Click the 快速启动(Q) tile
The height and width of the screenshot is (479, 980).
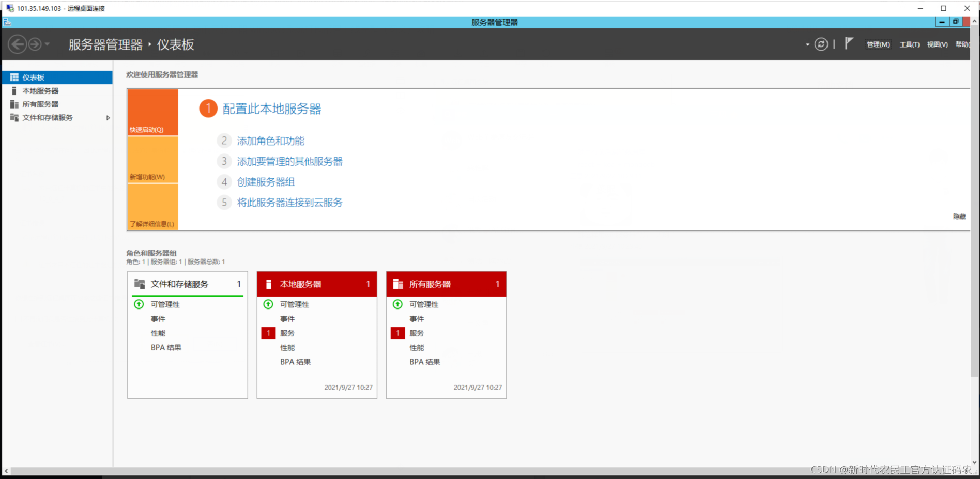[x=153, y=113]
